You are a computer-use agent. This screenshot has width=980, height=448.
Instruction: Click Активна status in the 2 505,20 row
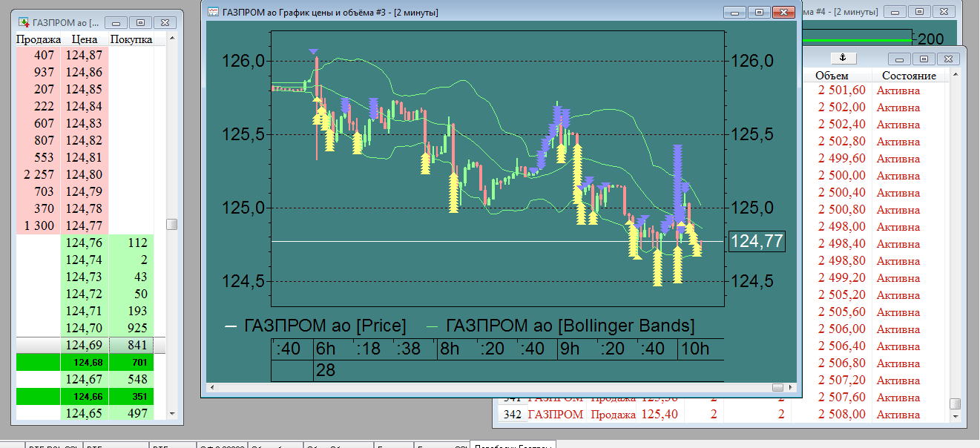tap(898, 295)
